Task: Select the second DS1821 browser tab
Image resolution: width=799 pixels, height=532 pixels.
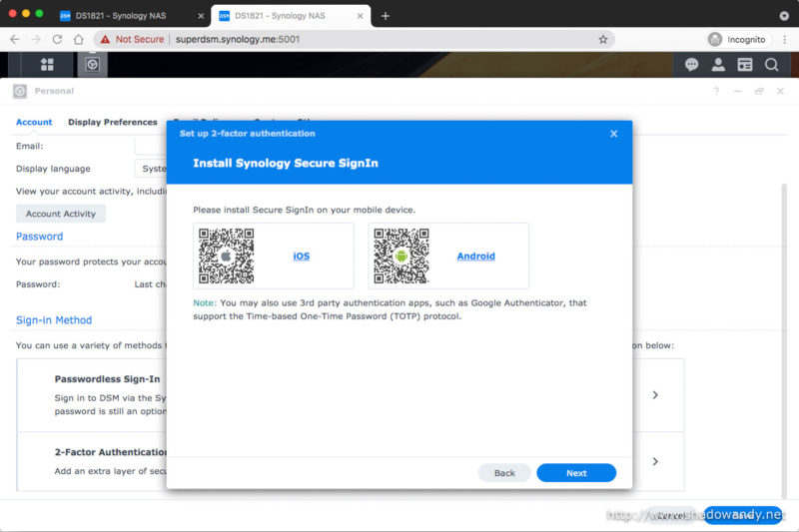Action: click(x=291, y=16)
